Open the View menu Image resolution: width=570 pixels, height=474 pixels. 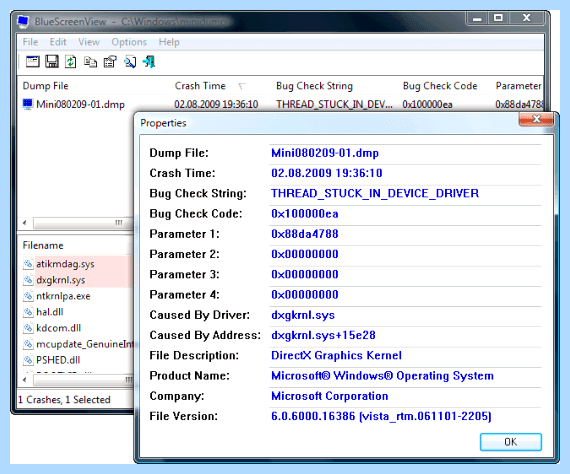tap(89, 42)
